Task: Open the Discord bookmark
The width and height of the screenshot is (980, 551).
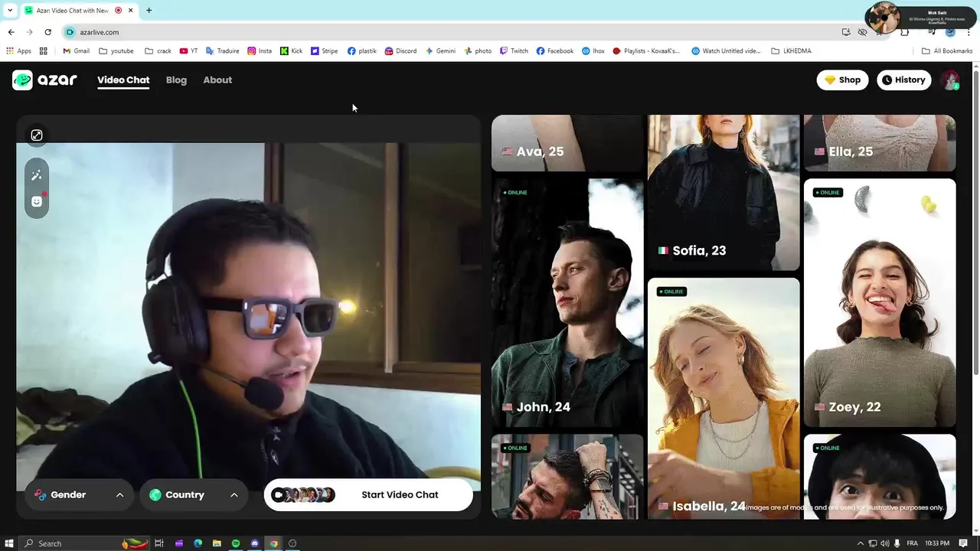Action: point(400,51)
